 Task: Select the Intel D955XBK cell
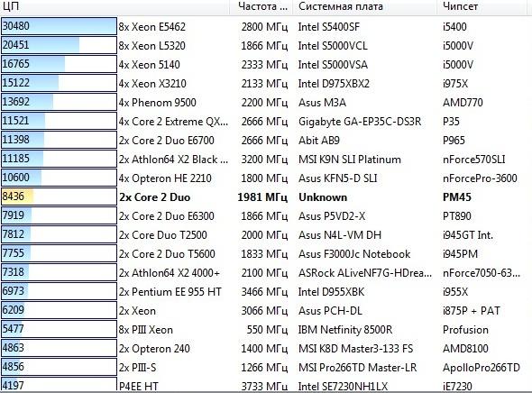point(332,292)
